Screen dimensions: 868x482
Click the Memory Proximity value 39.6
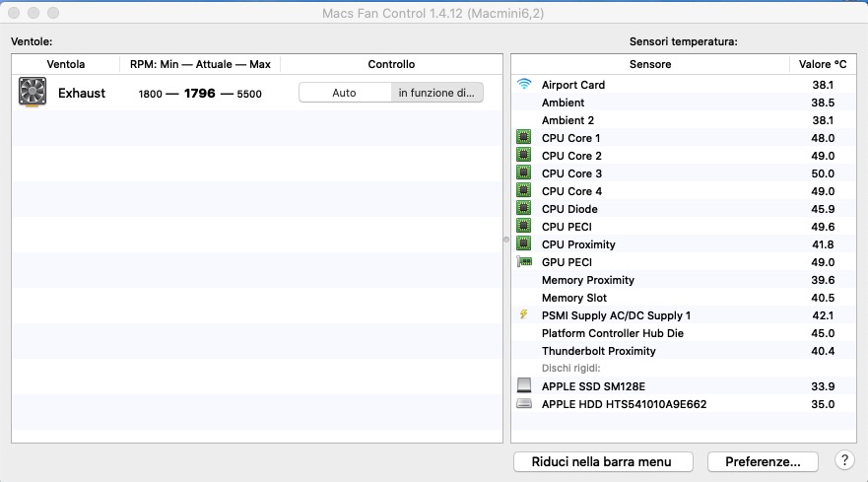tap(823, 280)
